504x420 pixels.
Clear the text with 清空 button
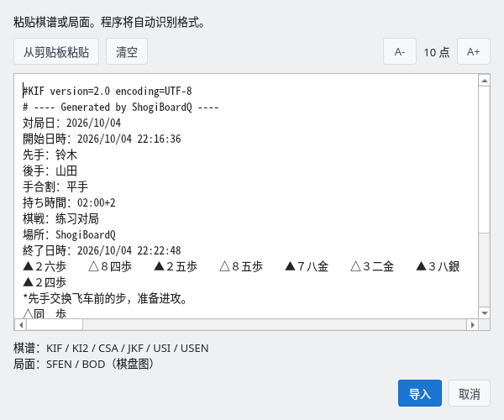[127, 51]
